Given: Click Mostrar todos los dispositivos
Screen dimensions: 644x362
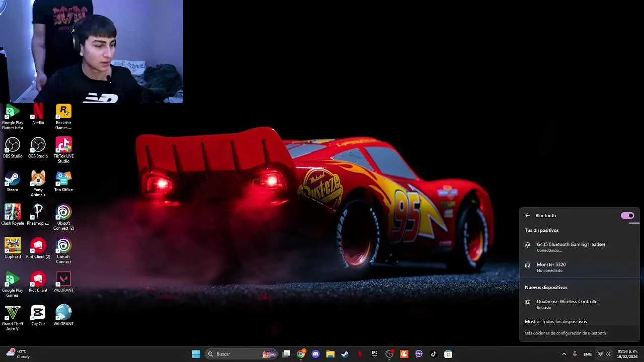Looking at the screenshot, I should [x=555, y=322].
